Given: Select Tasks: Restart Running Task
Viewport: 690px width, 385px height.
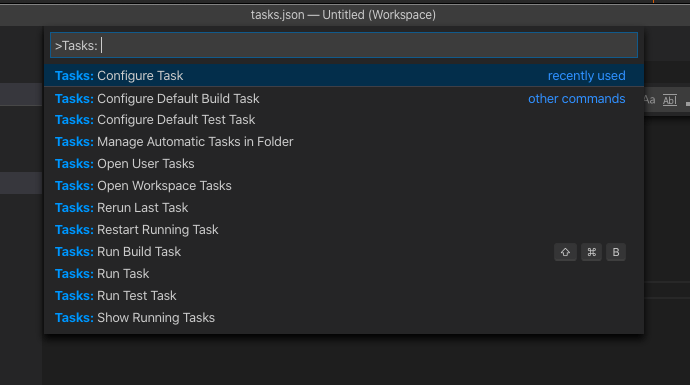Looking at the screenshot, I should (344, 230).
